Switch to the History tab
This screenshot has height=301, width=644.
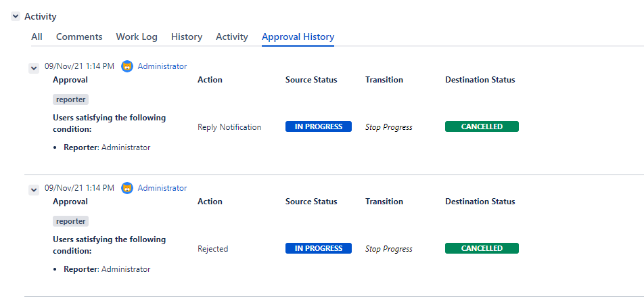tap(187, 37)
